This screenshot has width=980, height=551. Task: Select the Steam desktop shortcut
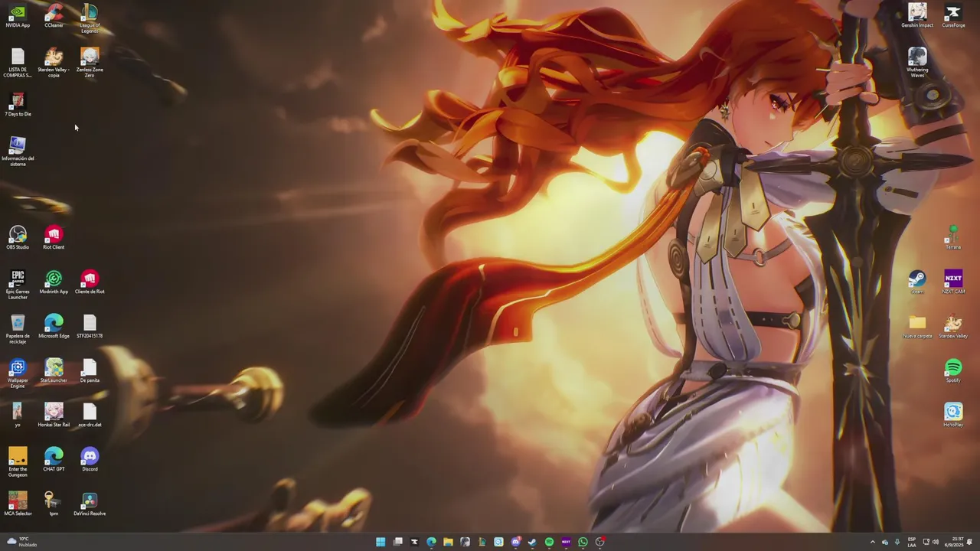pos(917,282)
